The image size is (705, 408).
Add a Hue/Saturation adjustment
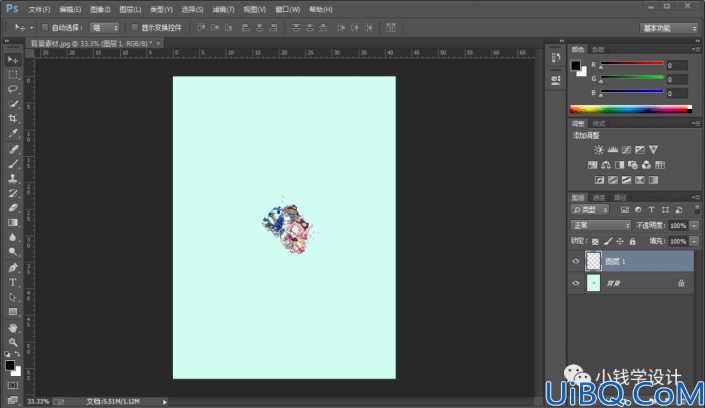pyautogui.click(x=593, y=165)
